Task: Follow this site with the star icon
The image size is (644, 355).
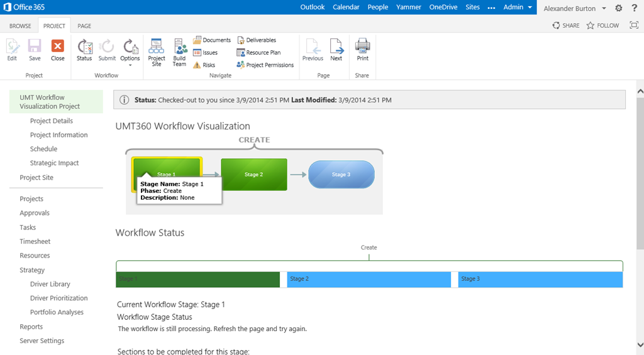Action: (x=602, y=25)
